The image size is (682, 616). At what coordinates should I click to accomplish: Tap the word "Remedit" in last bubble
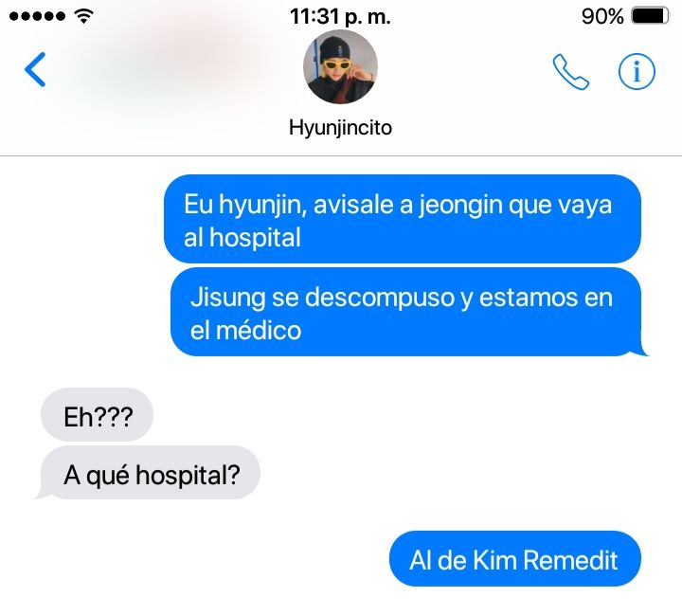pos(570,559)
